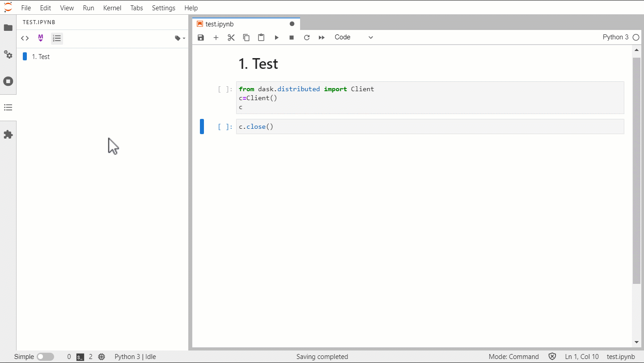Click 'Saving completed' status text

322,357
